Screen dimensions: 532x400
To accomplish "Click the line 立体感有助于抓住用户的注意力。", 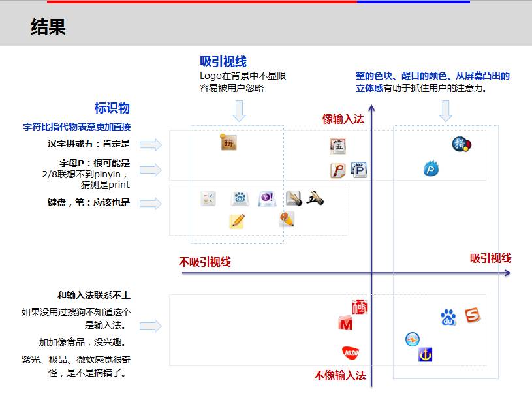I will 422,88.
